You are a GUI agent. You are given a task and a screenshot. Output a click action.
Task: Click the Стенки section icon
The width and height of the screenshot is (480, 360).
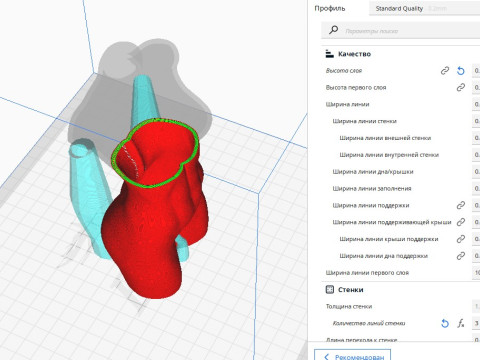[329, 289]
